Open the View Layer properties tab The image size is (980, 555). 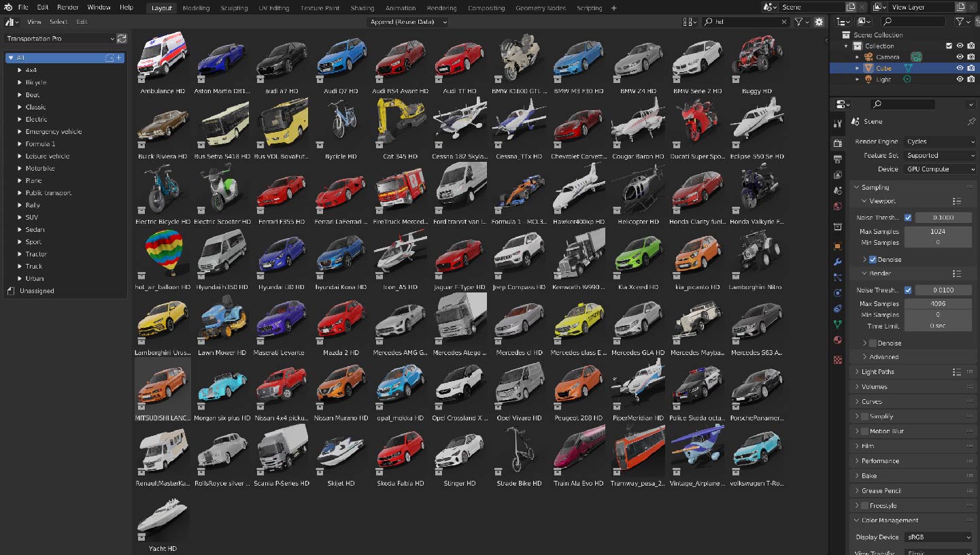coord(838,175)
